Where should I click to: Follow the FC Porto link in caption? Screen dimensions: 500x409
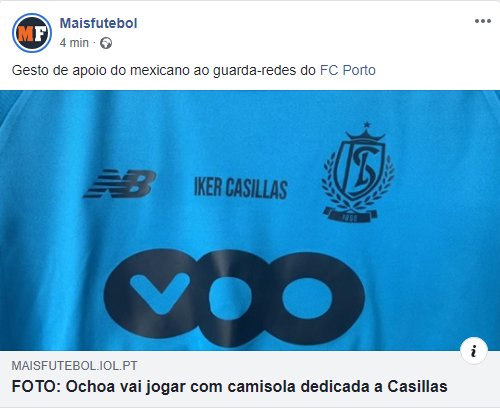pyautogui.click(x=348, y=70)
